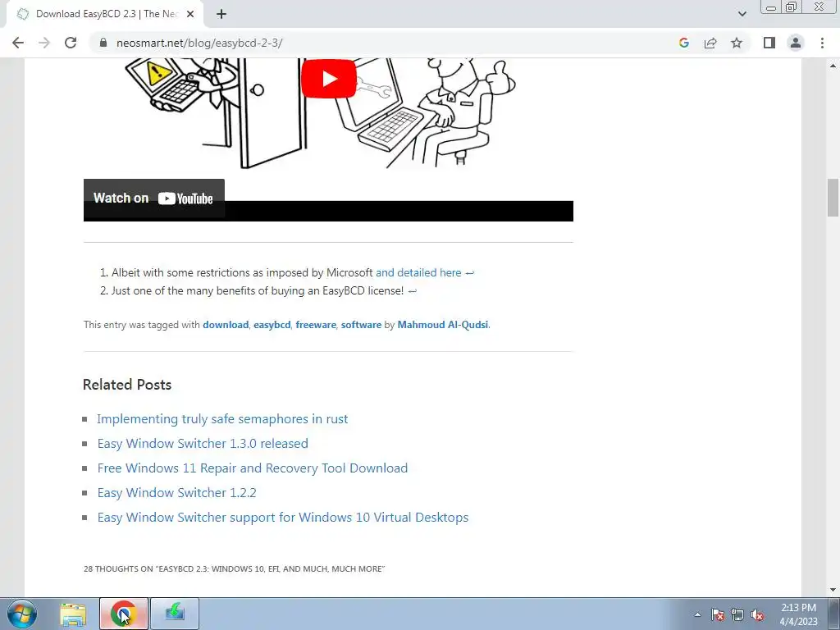The image size is (840, 630).
Task: Click return arrow after footnote 1
Action: click(x=469, y=273)
